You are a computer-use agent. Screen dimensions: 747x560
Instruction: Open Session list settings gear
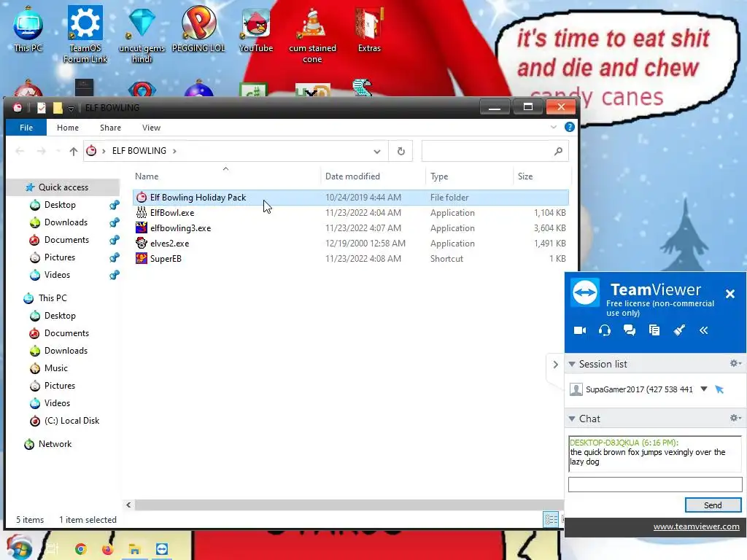[x=735, y=363]
